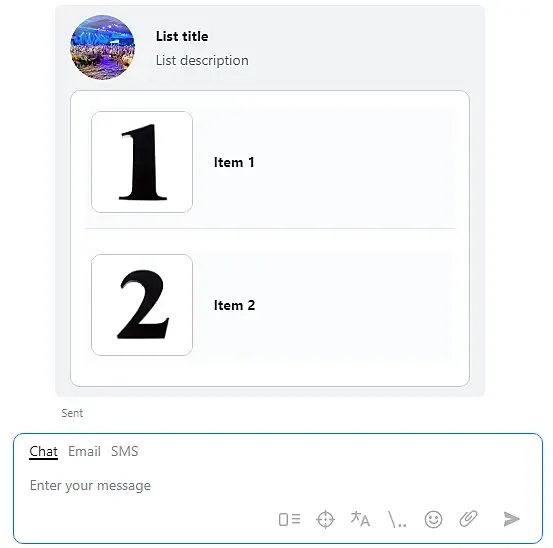This screenshot has width=553, height=548.
Task: Switch to the Email tab
Action: 84,451
